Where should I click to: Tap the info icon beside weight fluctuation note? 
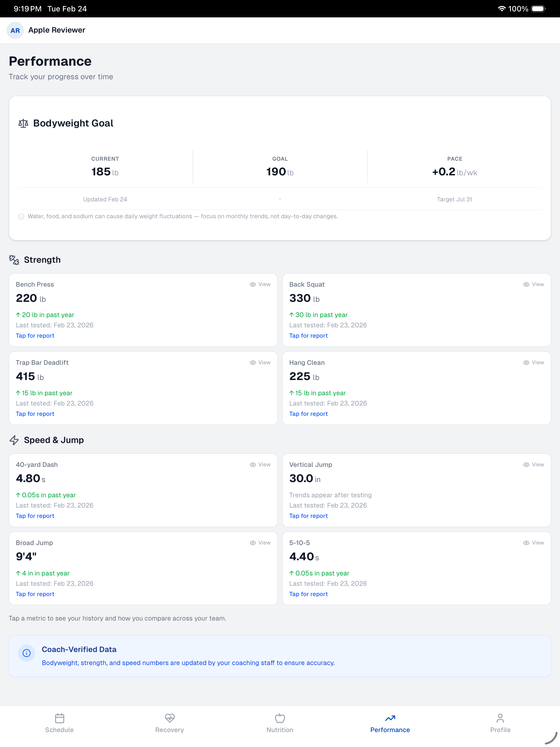21,216
